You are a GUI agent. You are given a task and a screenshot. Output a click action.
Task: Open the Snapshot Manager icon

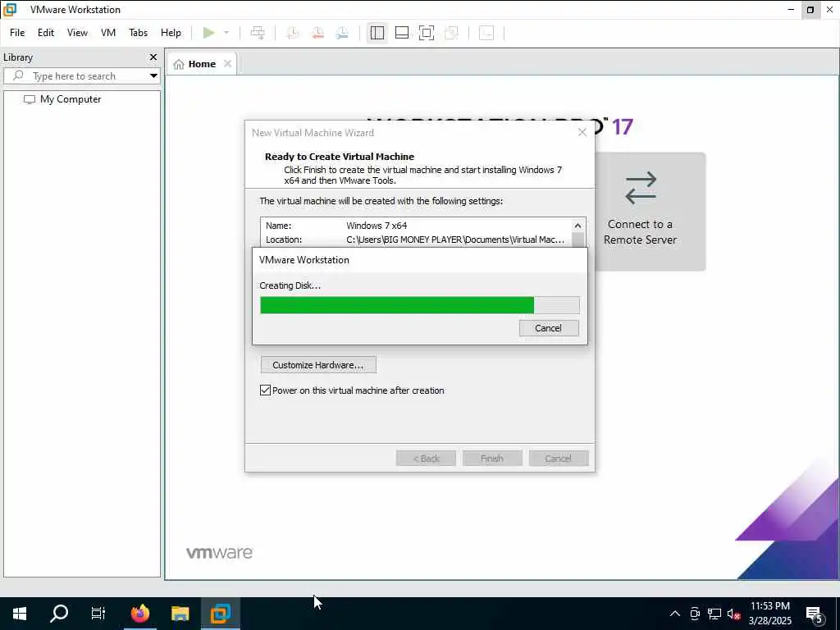point(342,33)
